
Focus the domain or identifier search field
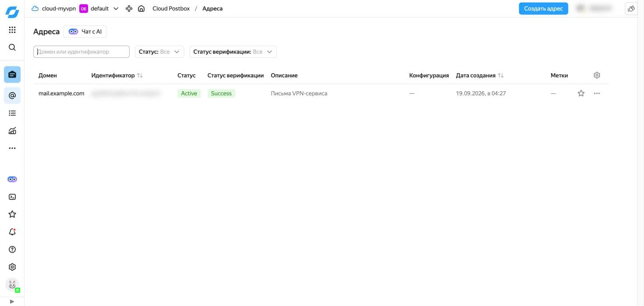(x=81, y=52)
